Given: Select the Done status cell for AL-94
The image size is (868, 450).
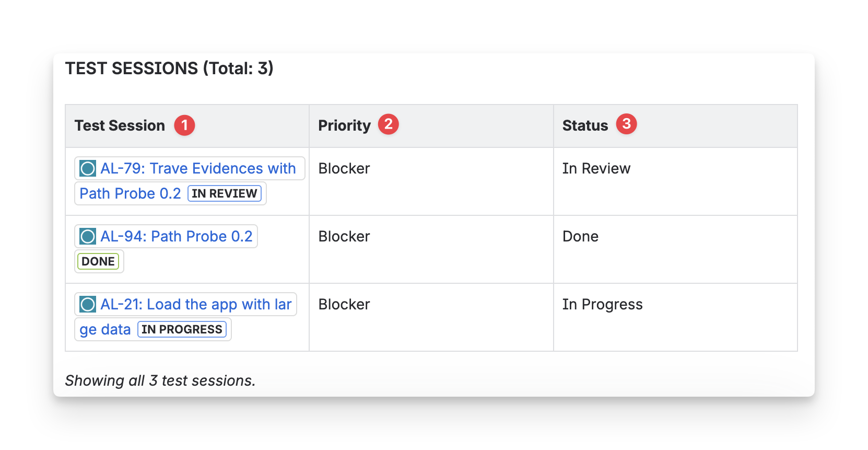Looking at the screenshot, I should [x=580, y=236].
